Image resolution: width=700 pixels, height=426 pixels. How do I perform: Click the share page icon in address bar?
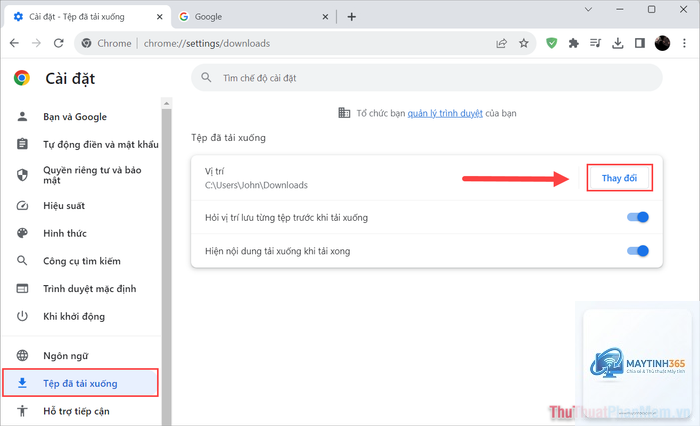click(501, 43)
